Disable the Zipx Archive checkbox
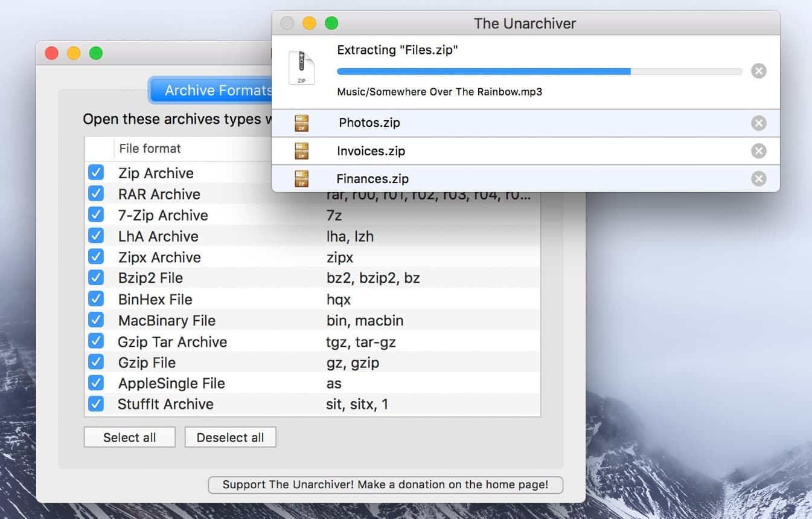The image size is (812, 519). [x=96, y=257]
